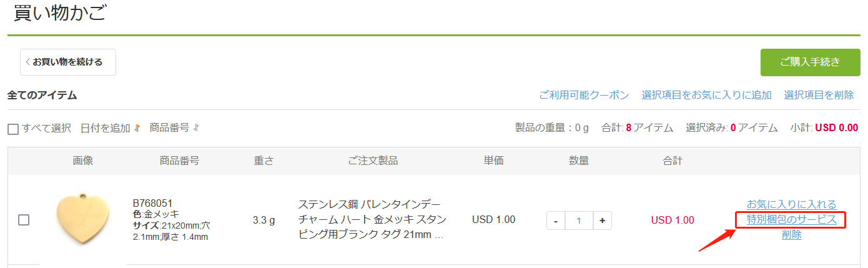Tick the すべて選択 checkbox
Screen dimensions: 868x268
coord(13,129)
